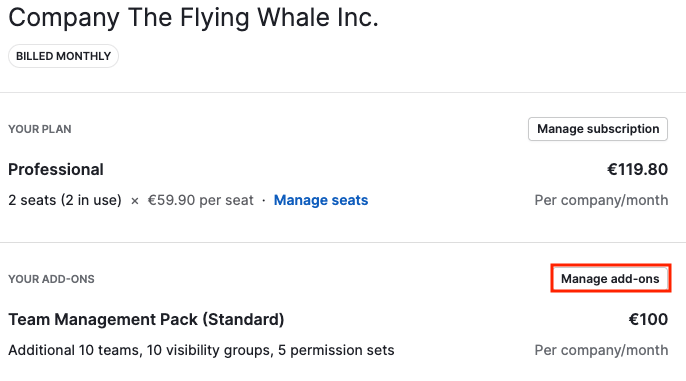This screenshot has width=686, height=381.
Task: Select the Professional plan name
Action: (x=56, y=169)
